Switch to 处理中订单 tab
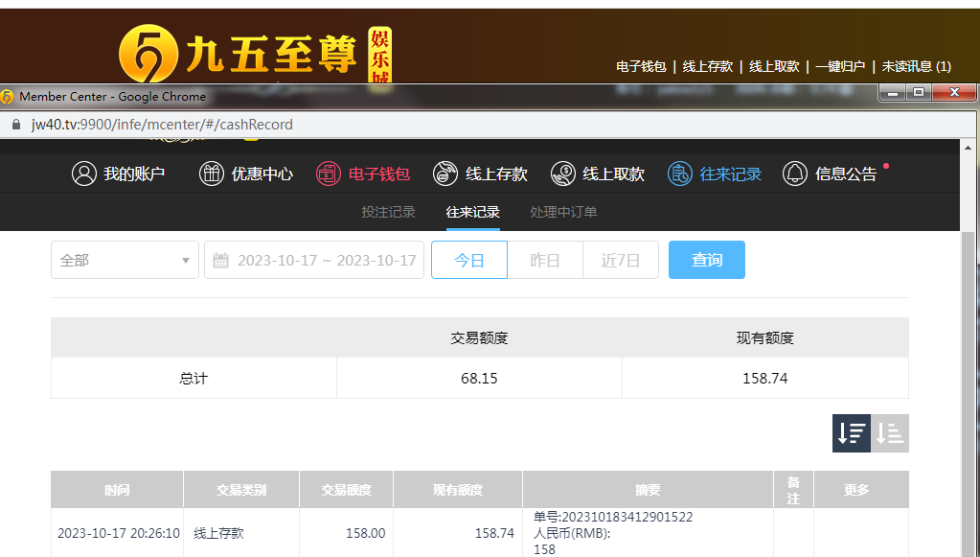980x557 pixels. point(563,212)
